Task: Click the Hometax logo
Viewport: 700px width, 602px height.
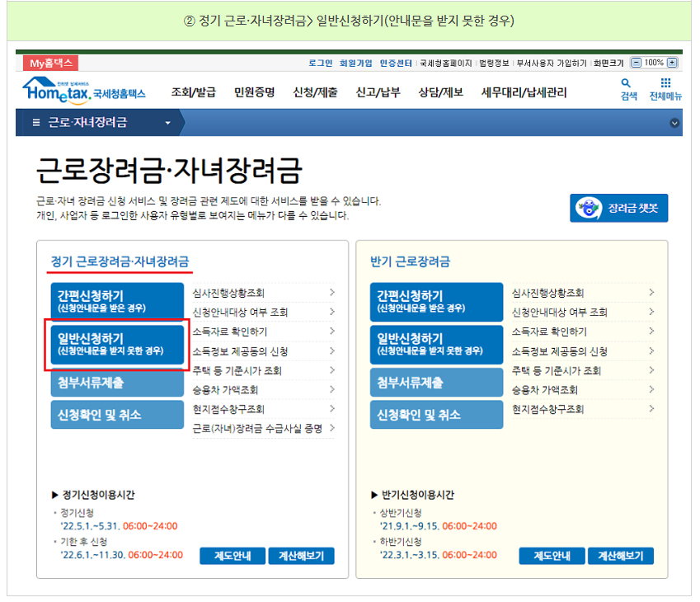Action: pyautogui.click(x=84, y=90)
